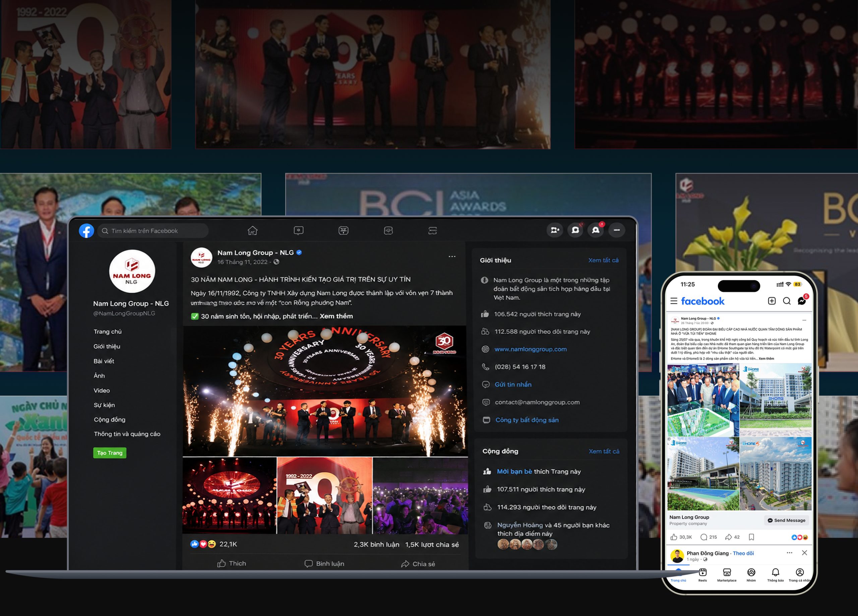Viewport: 858px width, 616px height.
Task: Click the green 'Tạo Trang' button
Action: tap(110, 453)
